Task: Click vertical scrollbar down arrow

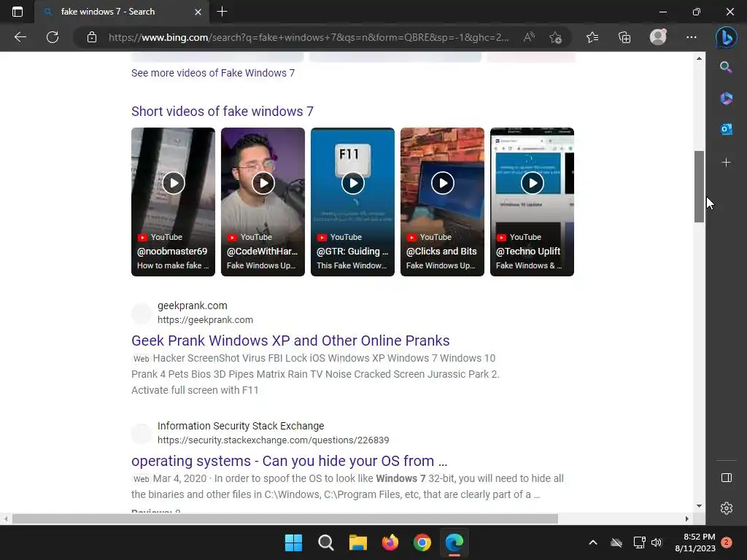Action: tap(699, 506)
